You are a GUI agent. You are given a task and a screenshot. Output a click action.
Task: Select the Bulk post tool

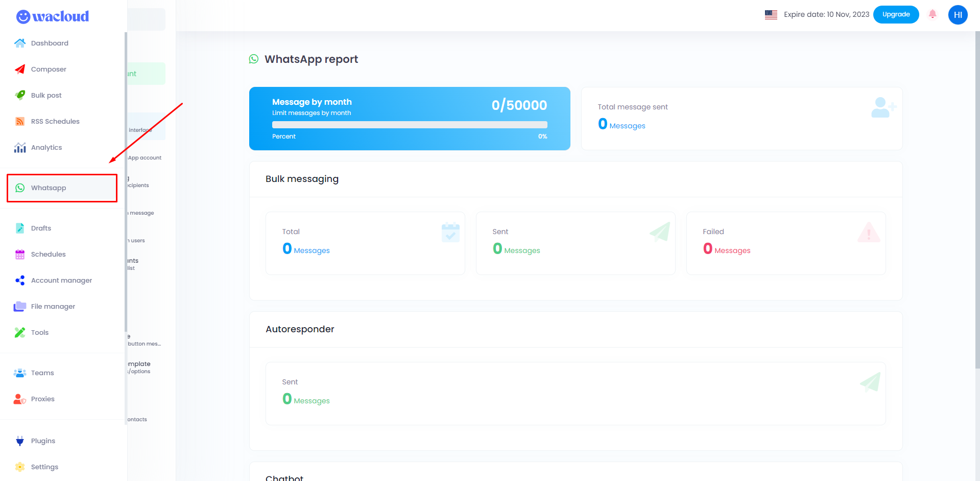click(x=47, y=95)
